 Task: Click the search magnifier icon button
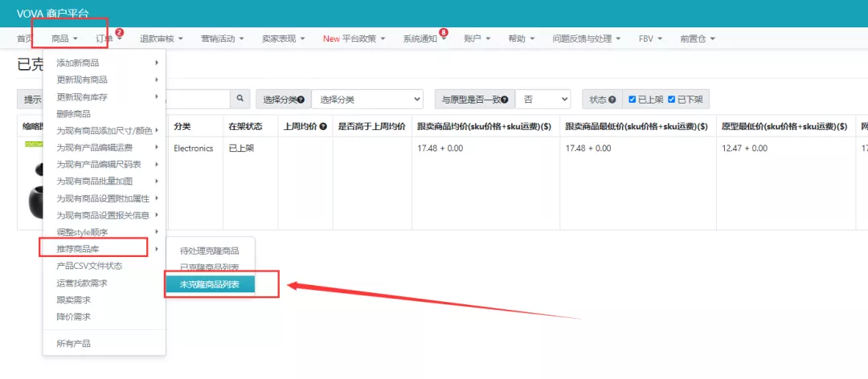pos(240,99)
